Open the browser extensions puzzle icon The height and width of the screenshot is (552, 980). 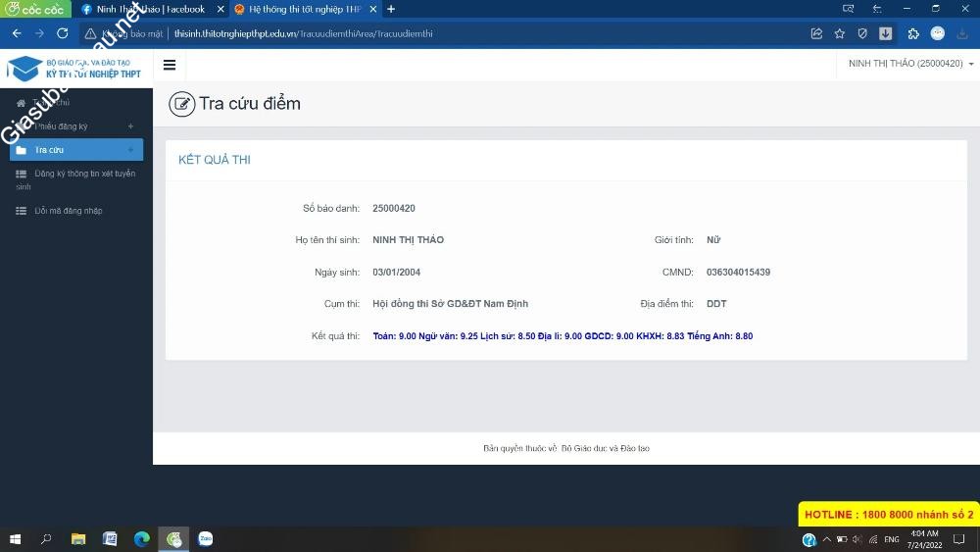tap(913, 33)
